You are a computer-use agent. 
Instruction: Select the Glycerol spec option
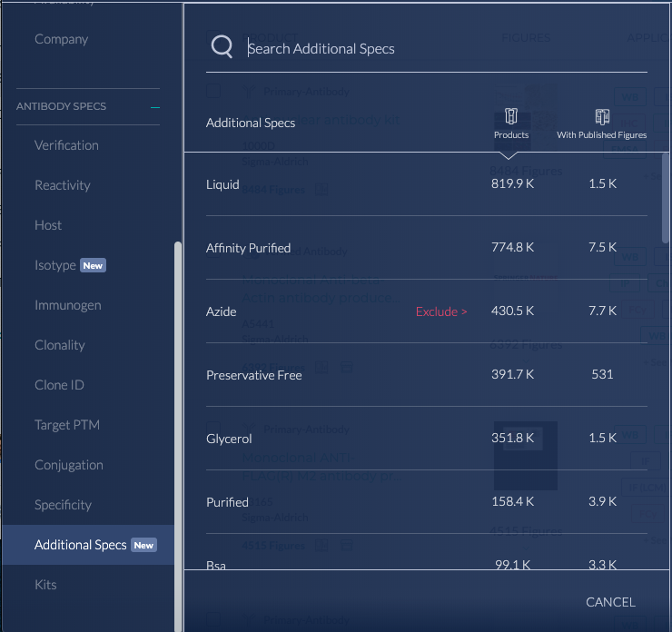[427, 439]
